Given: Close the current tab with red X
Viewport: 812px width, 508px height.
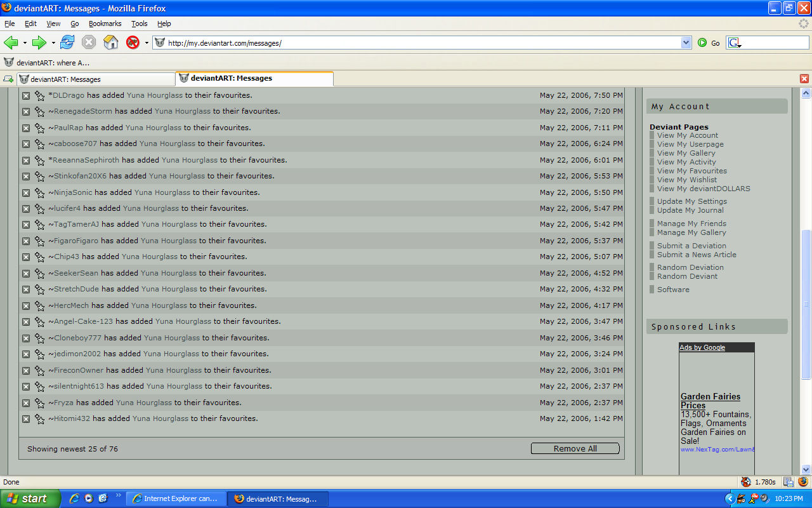Looking at the screenshot, I should coord(804,79).
